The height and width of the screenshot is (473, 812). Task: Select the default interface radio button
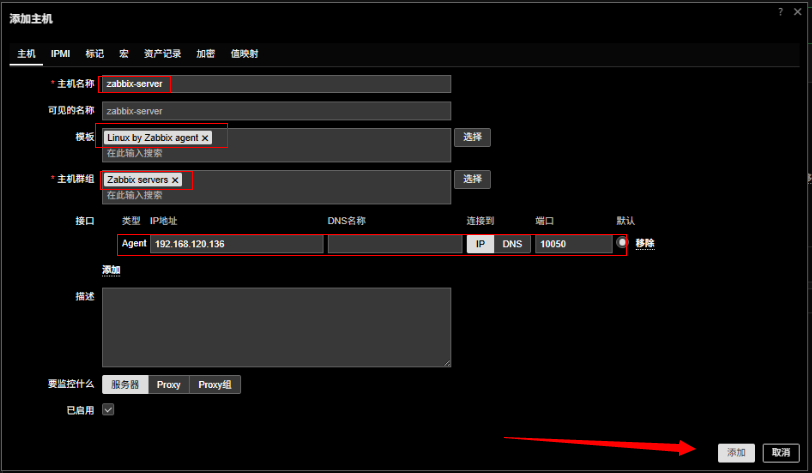click(x=622, y=243)
